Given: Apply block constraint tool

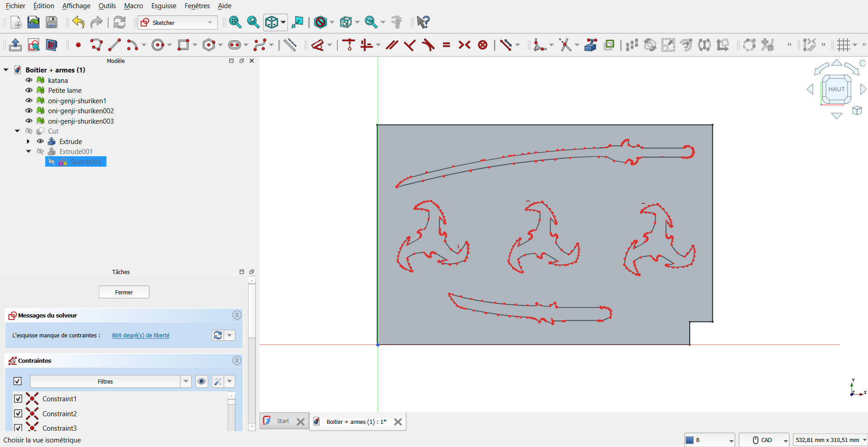Looking at the screenshot, I should (483, 45).
